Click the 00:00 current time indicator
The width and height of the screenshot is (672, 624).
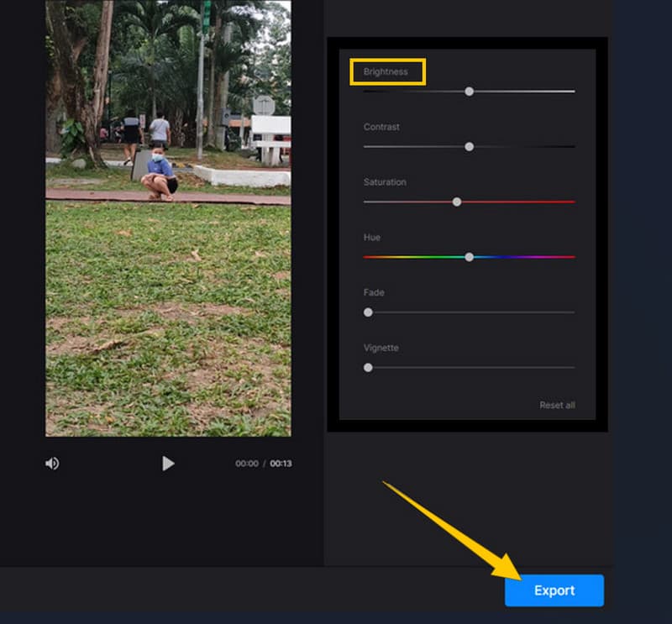pos(247,464)
